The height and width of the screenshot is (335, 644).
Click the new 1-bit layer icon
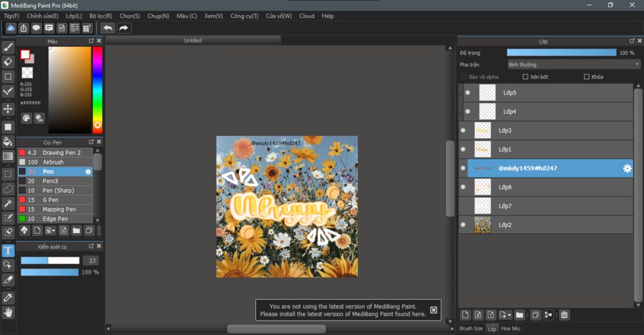coord(491,315)
